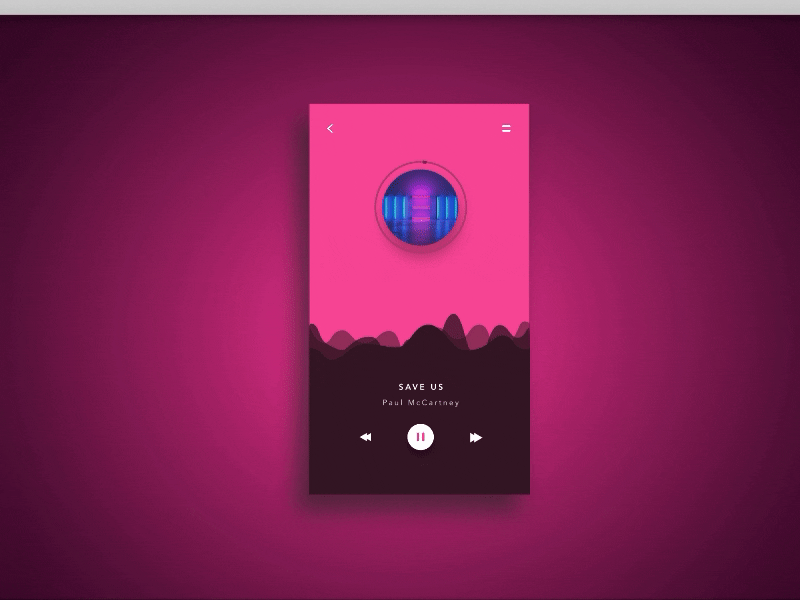The height and width of the screenshot is (600, 800).
Task: Skip forward with the fast-forward icon
Action: tap(477, 435)
